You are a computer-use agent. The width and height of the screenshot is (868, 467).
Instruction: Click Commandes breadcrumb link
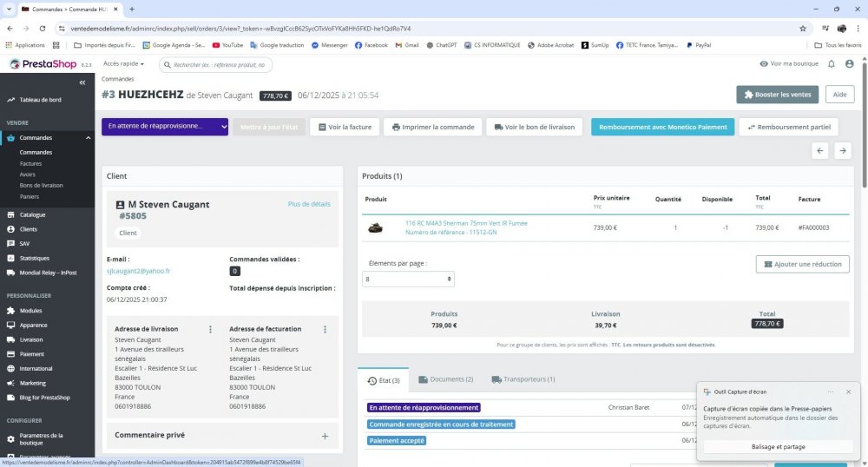[117, 79]
